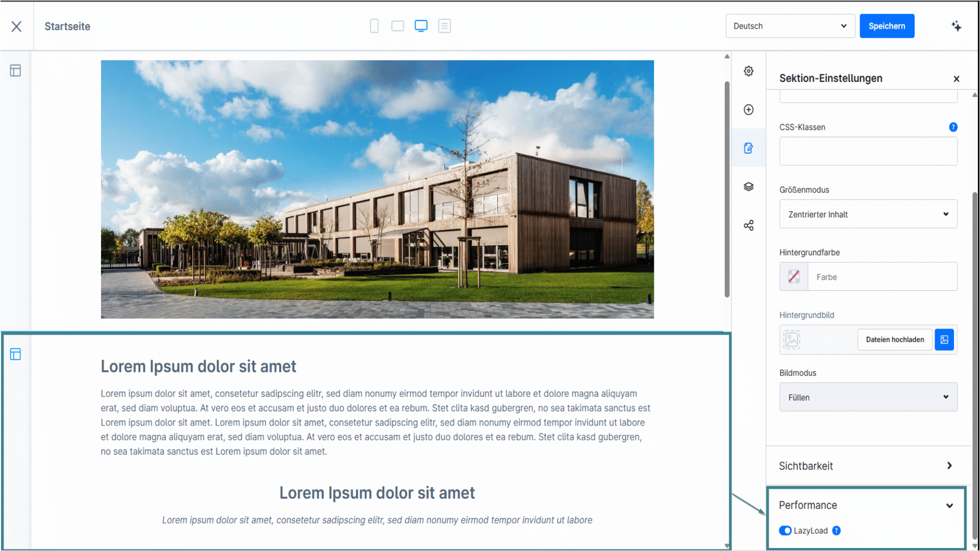Click the Hintergrundbild placeholder thumbnail
This screenshot has width=980, height=551.
[792, 340]
